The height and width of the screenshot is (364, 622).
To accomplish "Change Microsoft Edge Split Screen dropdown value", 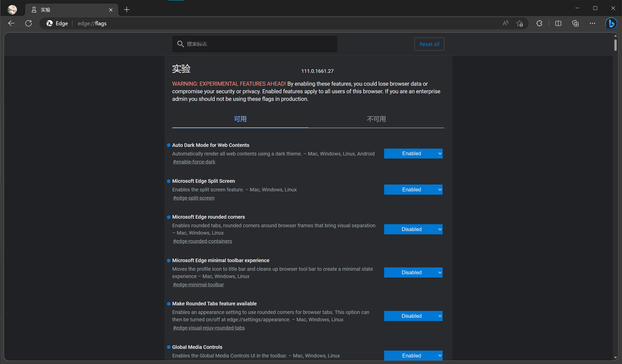I will pyautogui.click(x=413, y=189).
